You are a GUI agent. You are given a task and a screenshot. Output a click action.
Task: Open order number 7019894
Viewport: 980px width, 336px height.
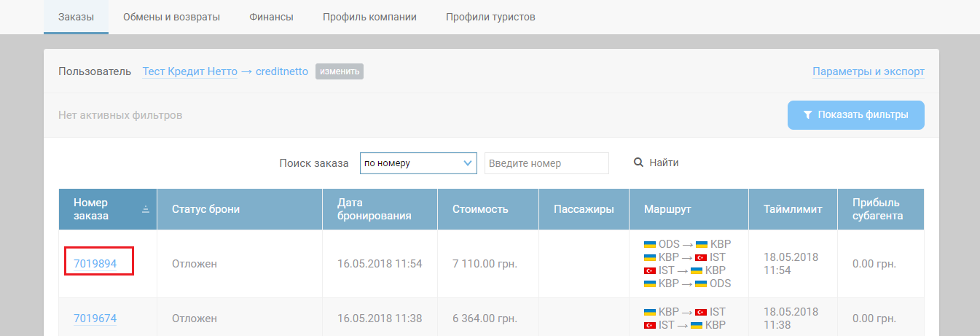[x=95, y=263]
